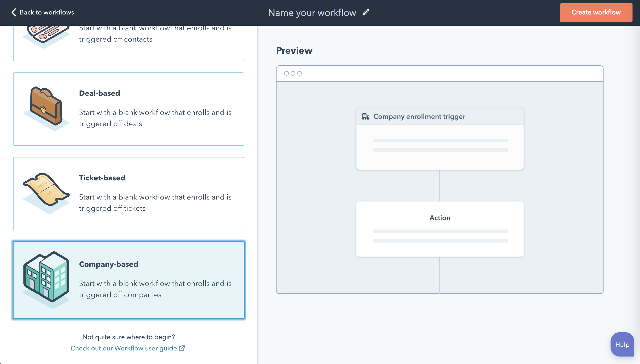Click the company enrollment trigger building icon
This screenshot has width=640, height=364.
click(x=366, y=117)
